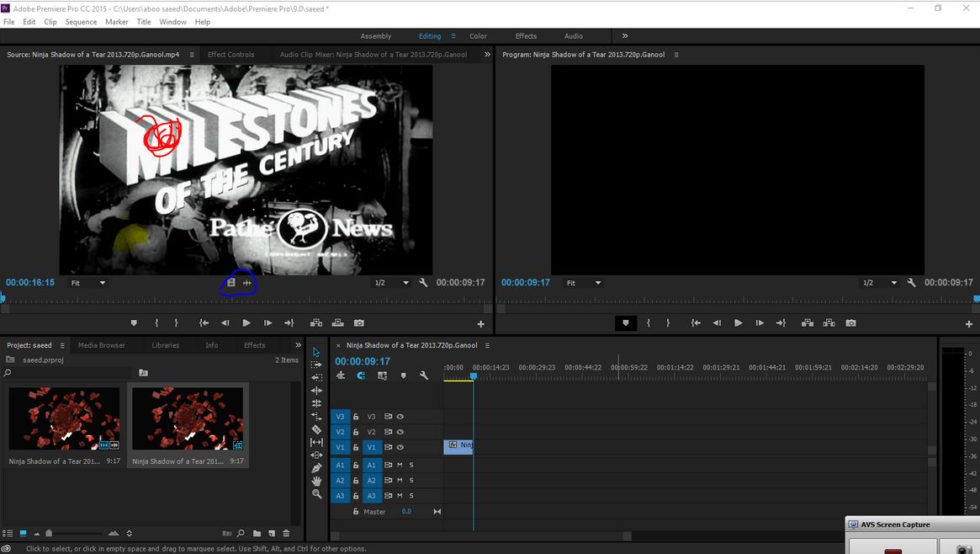Play the Source monitor clip

tap(246, 323)
